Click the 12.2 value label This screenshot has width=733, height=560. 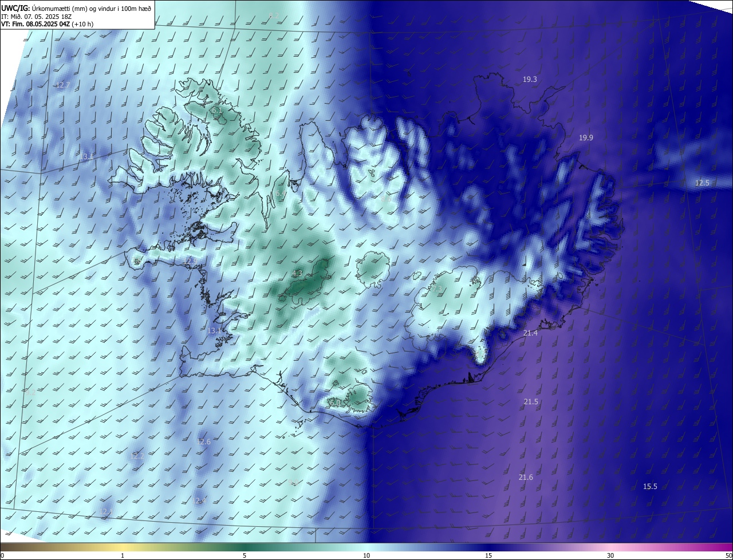coord(137,456)
